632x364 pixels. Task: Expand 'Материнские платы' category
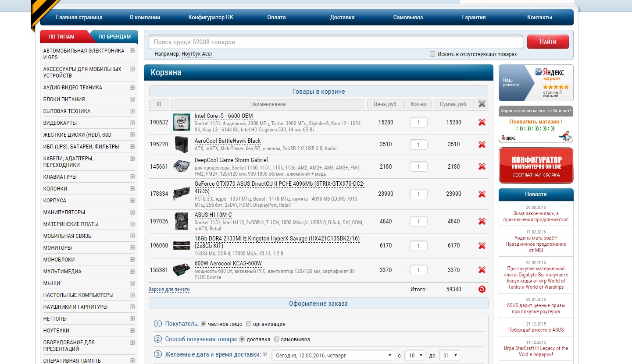[x=132, y=224]
